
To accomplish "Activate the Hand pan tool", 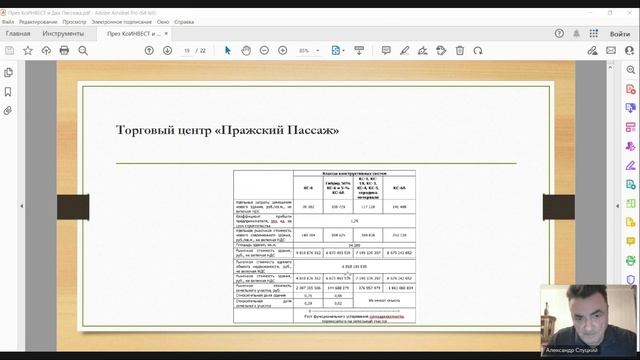I will point(246,51).
